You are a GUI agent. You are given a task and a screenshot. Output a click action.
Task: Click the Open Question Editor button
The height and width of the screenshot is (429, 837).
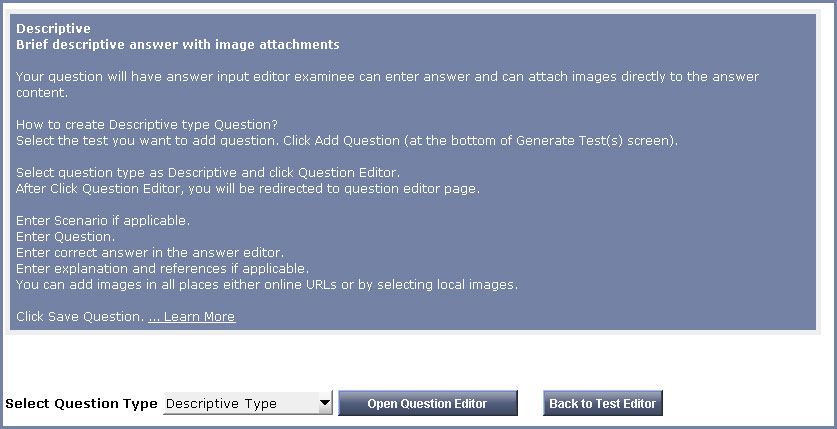tap(428, 403)
